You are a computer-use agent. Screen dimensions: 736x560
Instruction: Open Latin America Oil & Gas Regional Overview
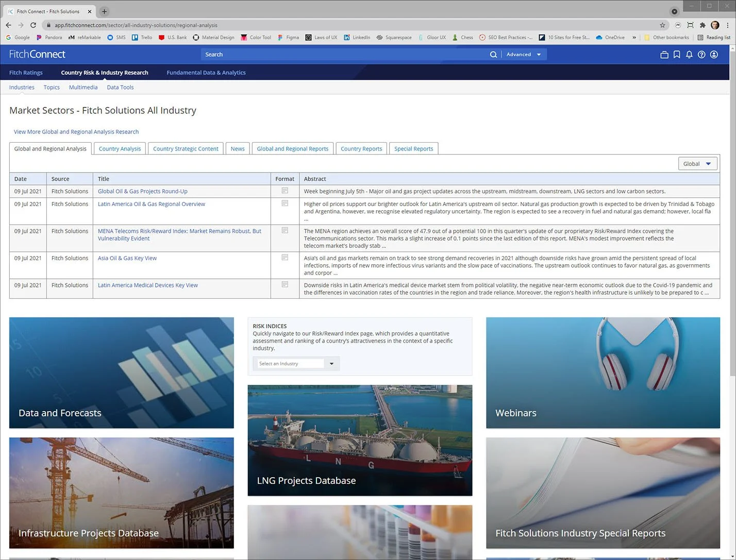[x=152, y=204]
